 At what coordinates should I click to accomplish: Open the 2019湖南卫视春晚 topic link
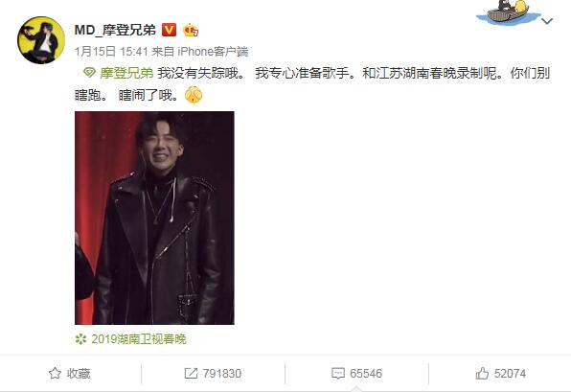138,339
